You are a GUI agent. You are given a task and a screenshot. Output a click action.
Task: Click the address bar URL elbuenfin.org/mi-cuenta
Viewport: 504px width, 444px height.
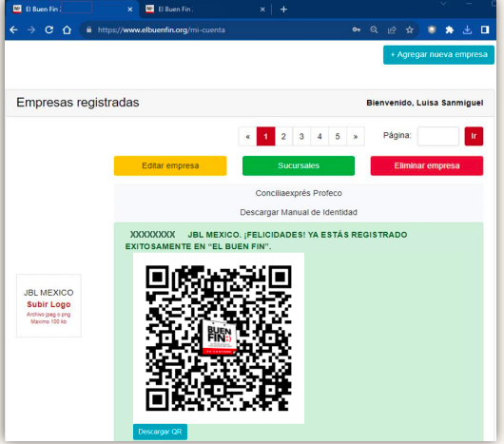tap(162, 29)
